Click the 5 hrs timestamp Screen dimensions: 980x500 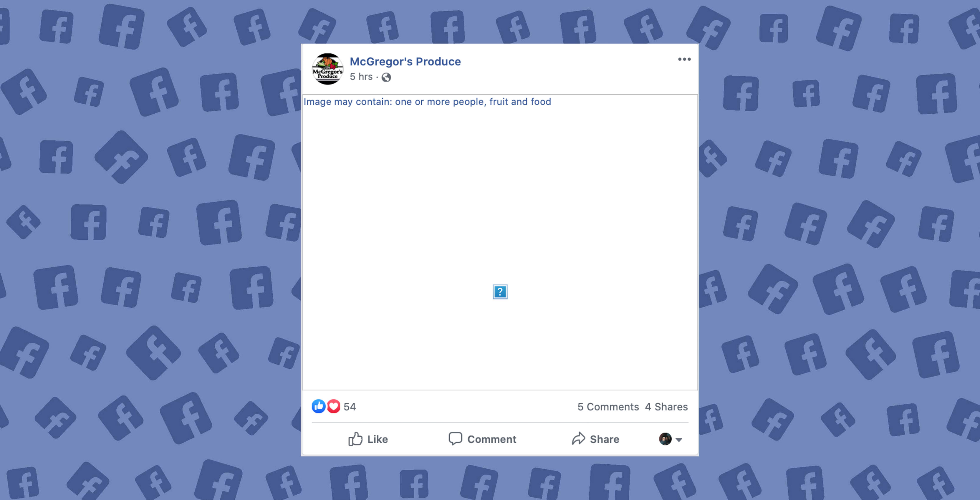361,77
